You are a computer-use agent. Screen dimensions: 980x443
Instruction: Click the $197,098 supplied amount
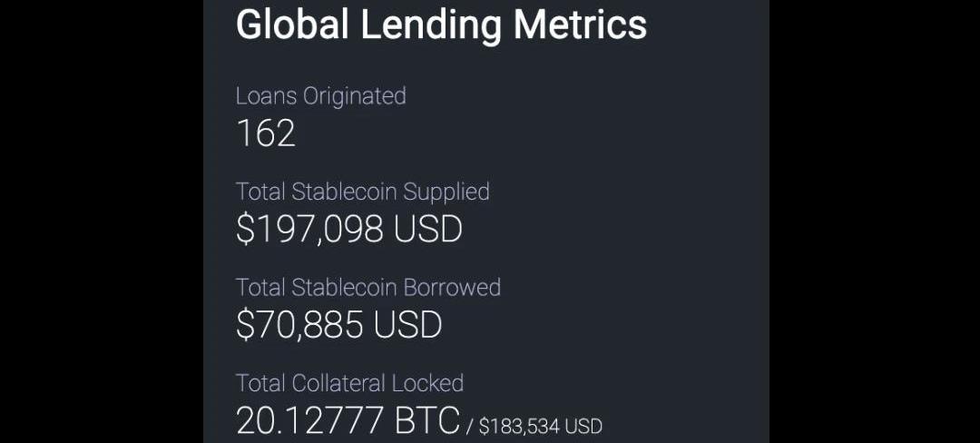pyautogui.click(x=309, y=230)
